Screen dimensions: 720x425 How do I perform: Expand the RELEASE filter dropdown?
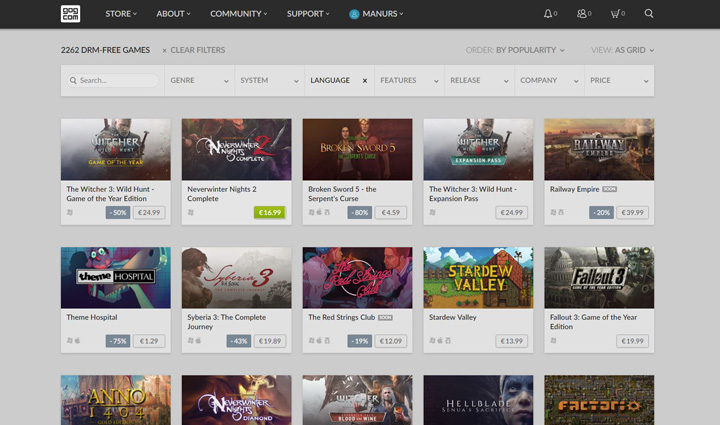479,81
